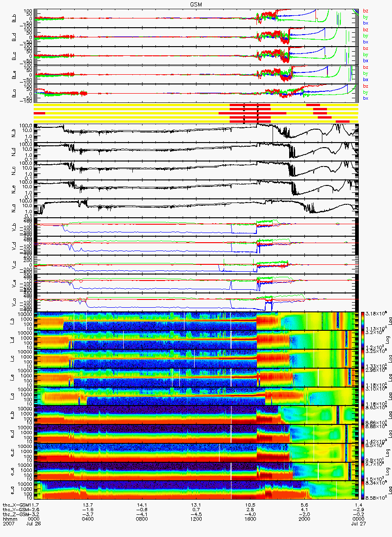Click the 1.13×10² color bar minimum value
This screenshot has width=392, height=537.
click(375, 329)
